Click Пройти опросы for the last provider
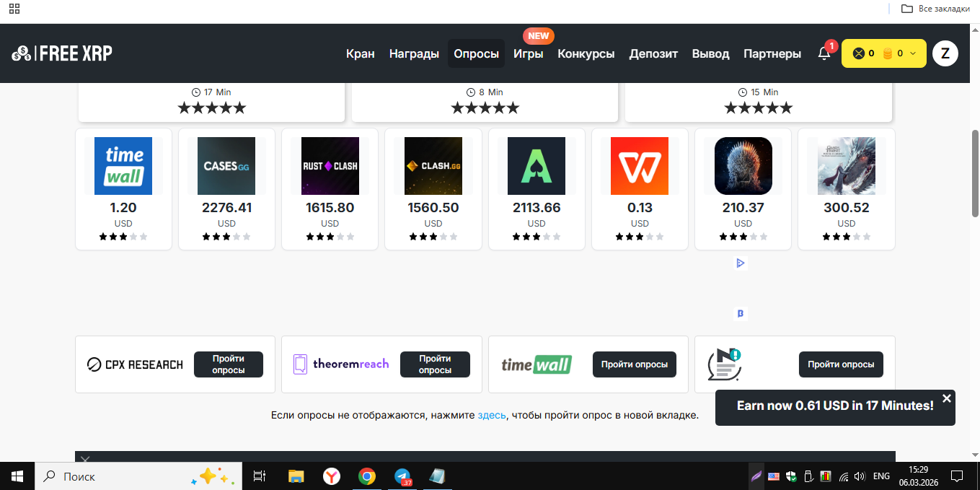 click(x=841, y=364)
